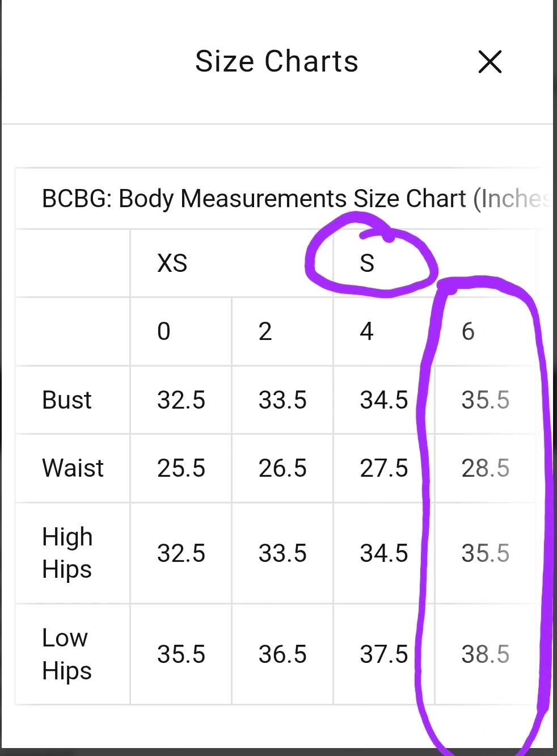The width and height of the screenshot is (557, 756).
Task: Click low hips value 38.5
Action: click(485, 654)
